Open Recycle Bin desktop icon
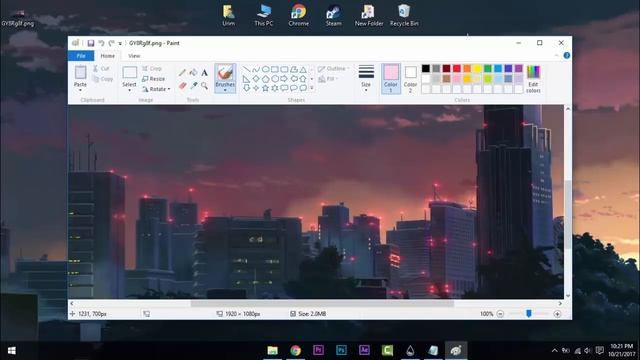The width and height of the screenshot is (640, 360). (x=404, y=15)
